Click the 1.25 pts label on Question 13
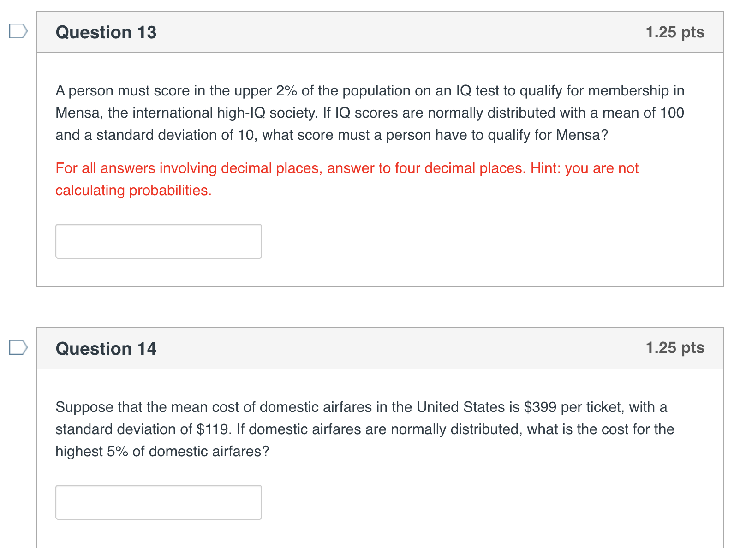The height and width of the screenshot is (560, 740). (x=675, y=32)
